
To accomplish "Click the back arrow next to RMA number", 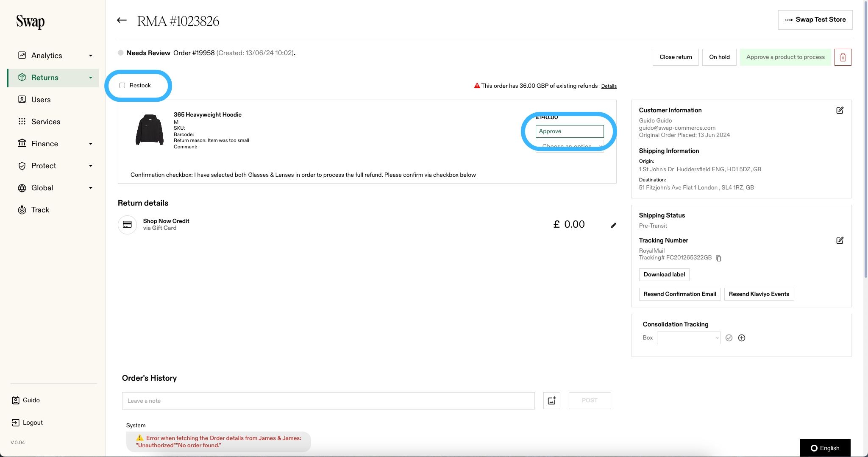I will pos(122,20).
